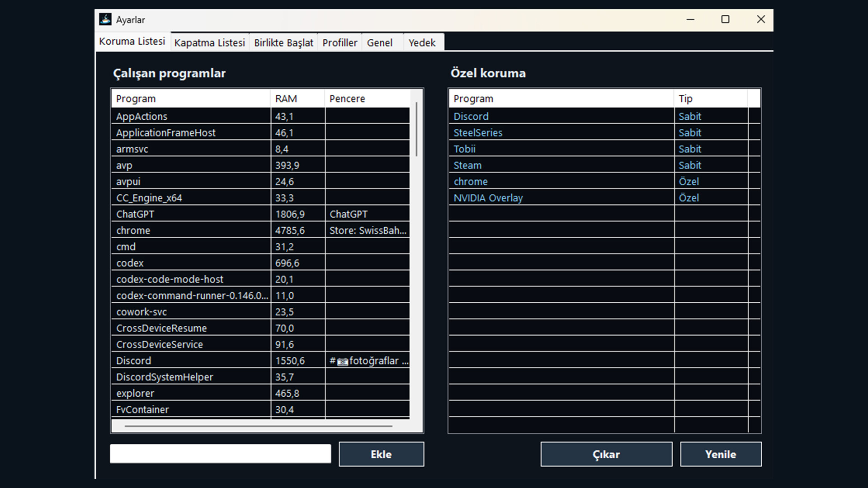Select the armsvc process
The width and height of the screenshot is (868, 488).
pos(260,149)
